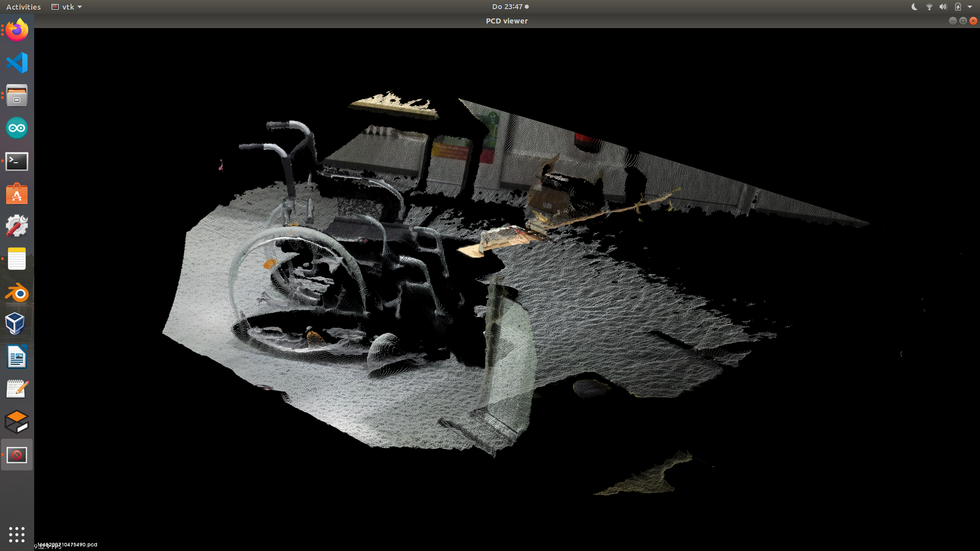Open the Files file manager

17,95
